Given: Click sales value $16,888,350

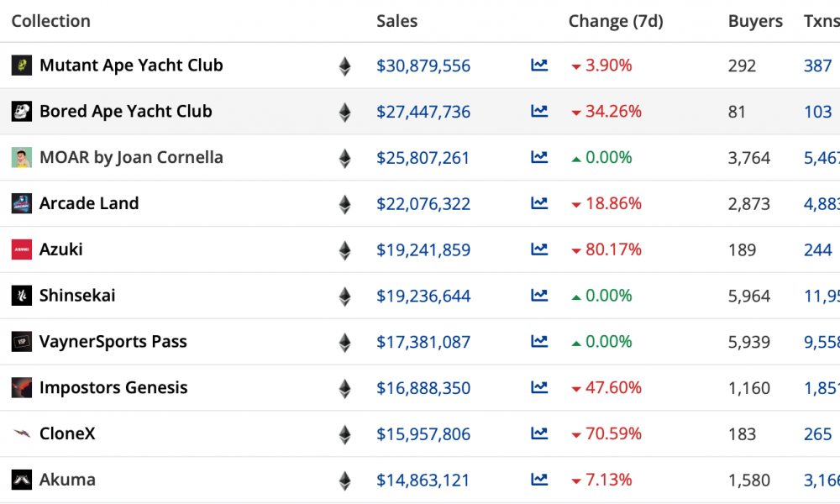Looking at the screenshot, I should pos(423,388).
